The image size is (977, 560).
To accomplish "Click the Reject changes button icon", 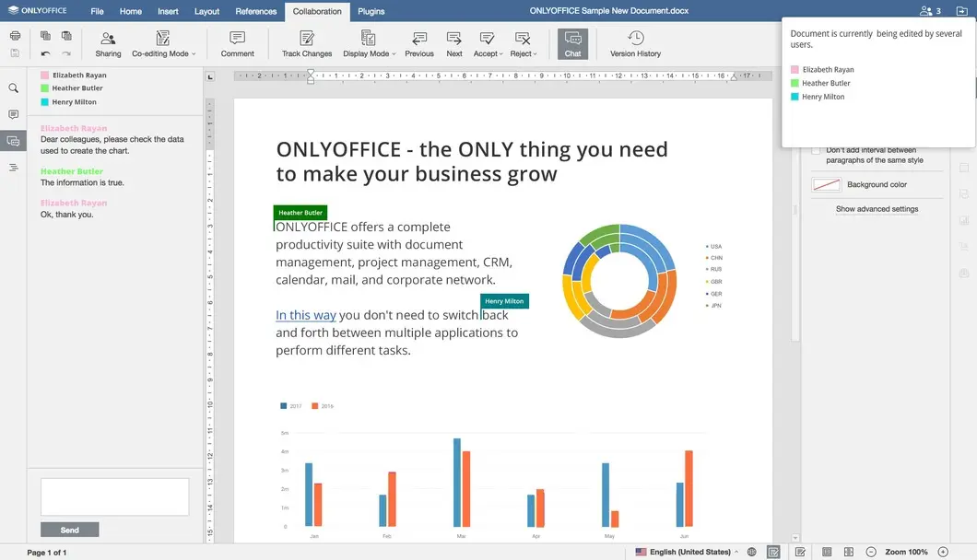I will [523, 39].
